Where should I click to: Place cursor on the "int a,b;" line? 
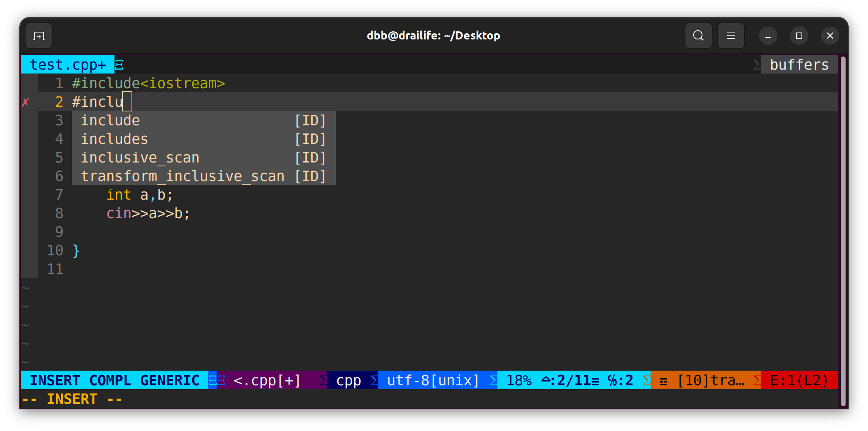pos(140,195)
